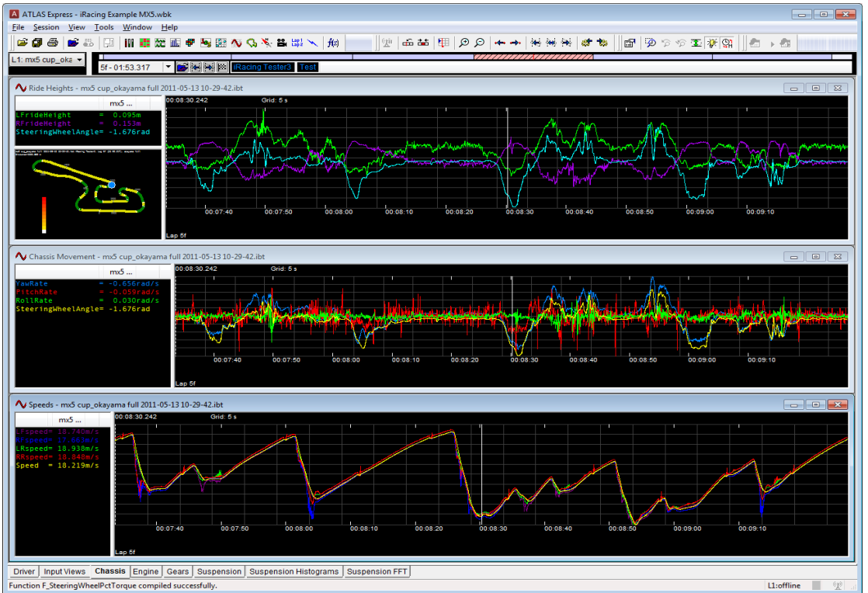
Task: Click the open folder icon in toolbar
Action: click(x=23, y=43)
